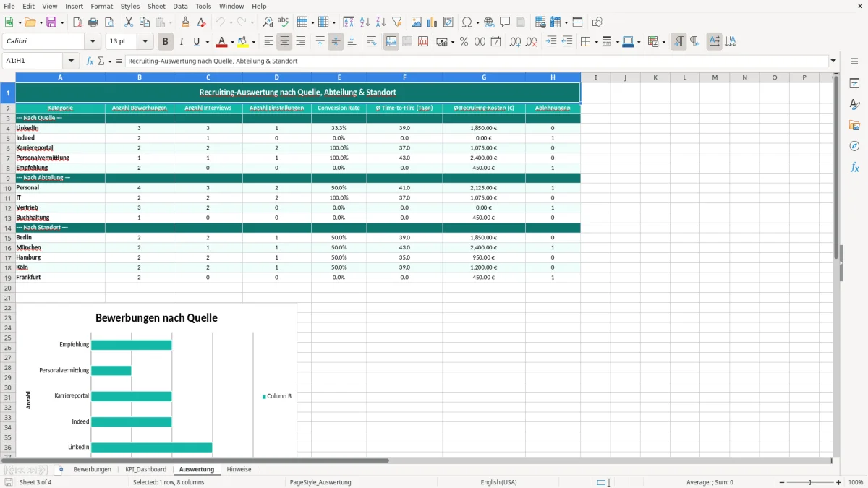Open the Background Color dropdown arrow
The image size is (868, 488).
click(x=253, y=42)
